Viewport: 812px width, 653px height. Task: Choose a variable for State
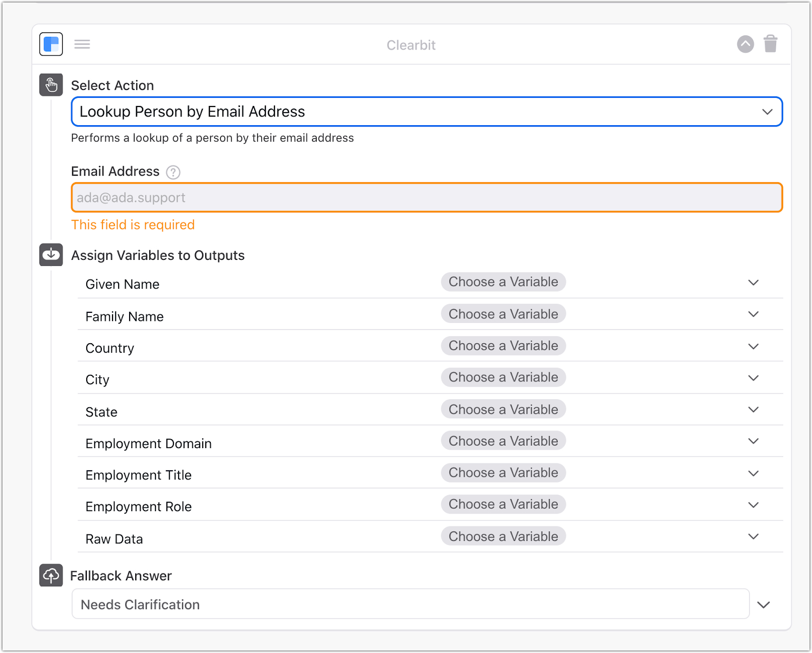(x=503, y=409)
